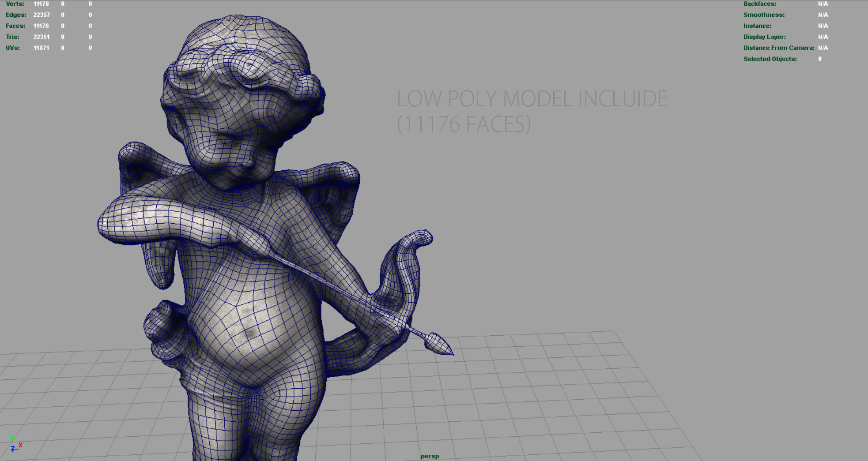Click the N/A value beside Backfaces
The image size is (868, 461).
click(x=823, y=4)
